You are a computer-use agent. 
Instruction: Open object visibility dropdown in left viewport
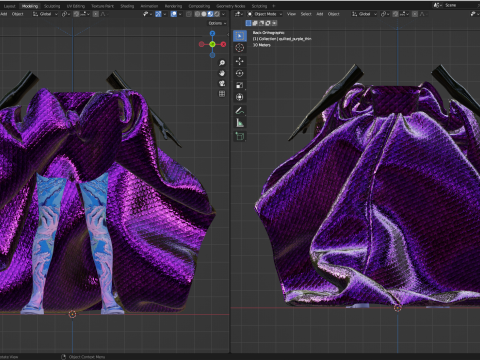(147, 14)
